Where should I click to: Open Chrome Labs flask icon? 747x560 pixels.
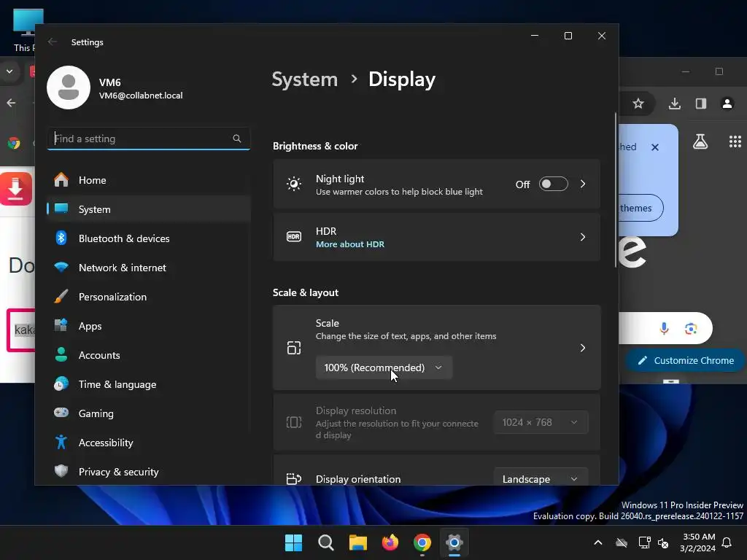[700, 141]
